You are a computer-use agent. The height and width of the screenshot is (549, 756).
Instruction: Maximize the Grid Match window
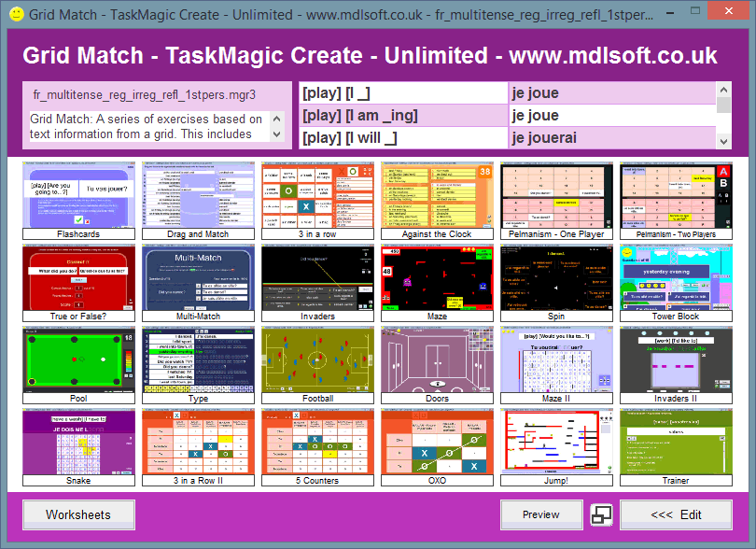click(694, 11)
